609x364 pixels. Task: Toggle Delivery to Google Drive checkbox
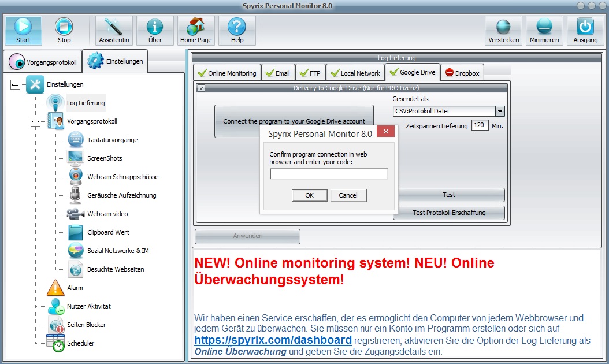pos(201,88)
